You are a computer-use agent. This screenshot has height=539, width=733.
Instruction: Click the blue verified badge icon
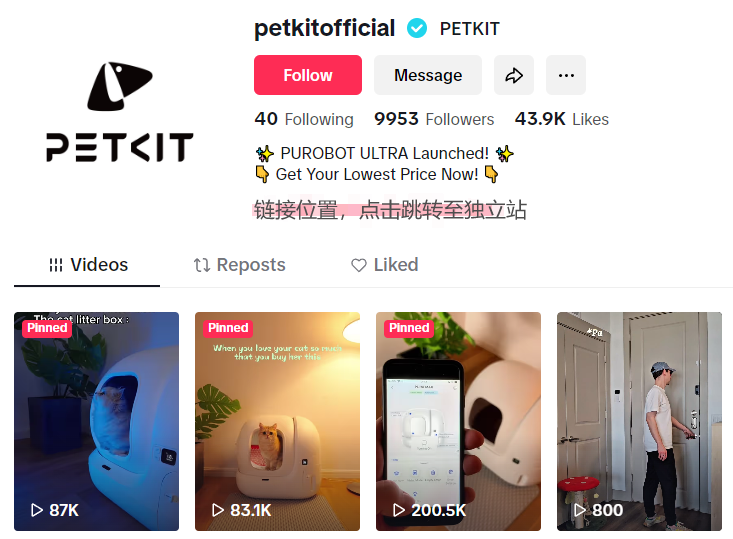coord(417,29)
